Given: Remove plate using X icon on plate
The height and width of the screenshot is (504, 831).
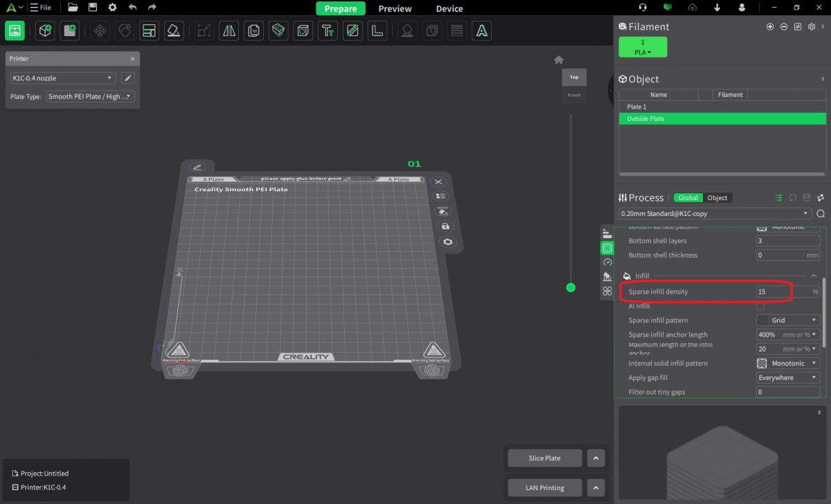Looking at the screenshot, I should [x=438, y=181].
